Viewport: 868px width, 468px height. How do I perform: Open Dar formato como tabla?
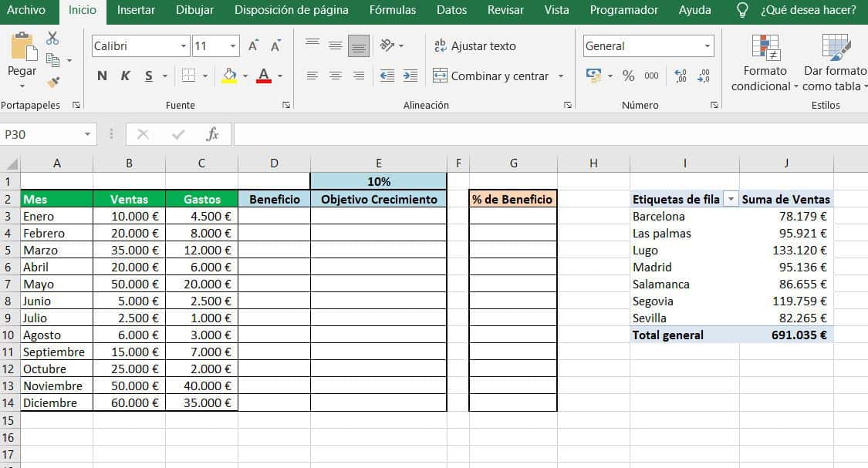[835, 62]
